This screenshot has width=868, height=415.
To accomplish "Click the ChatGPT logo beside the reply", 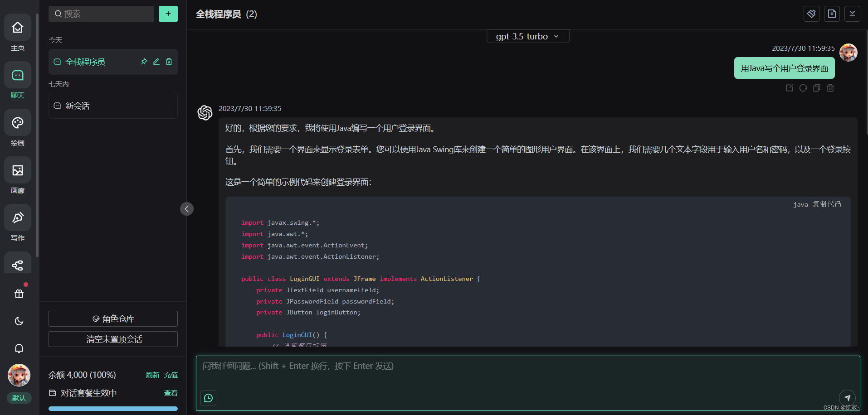I will (x=205, y=113).
